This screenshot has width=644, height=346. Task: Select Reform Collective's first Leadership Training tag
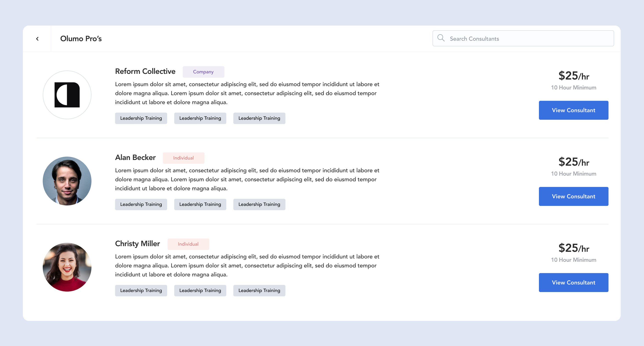[141, 118]
